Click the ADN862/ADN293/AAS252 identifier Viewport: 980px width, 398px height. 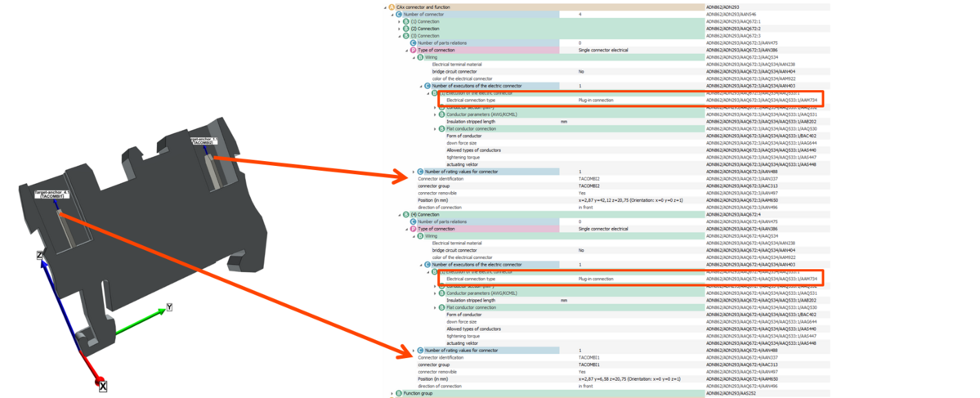pos(730,393)
